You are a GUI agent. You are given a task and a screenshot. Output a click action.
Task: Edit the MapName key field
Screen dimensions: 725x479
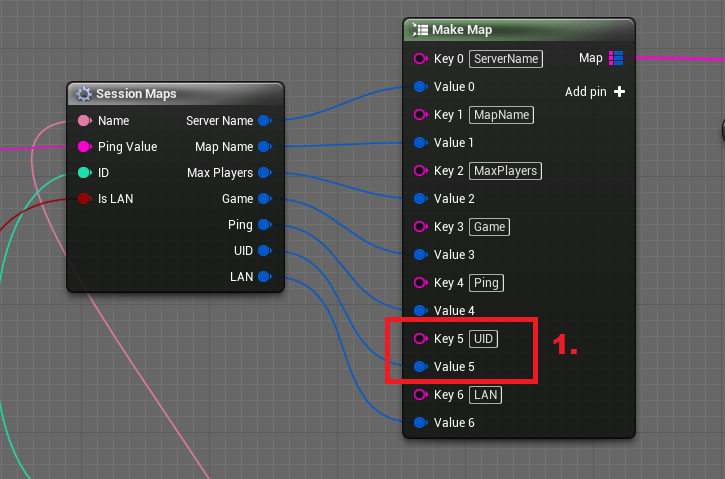[x=501, y=115]
